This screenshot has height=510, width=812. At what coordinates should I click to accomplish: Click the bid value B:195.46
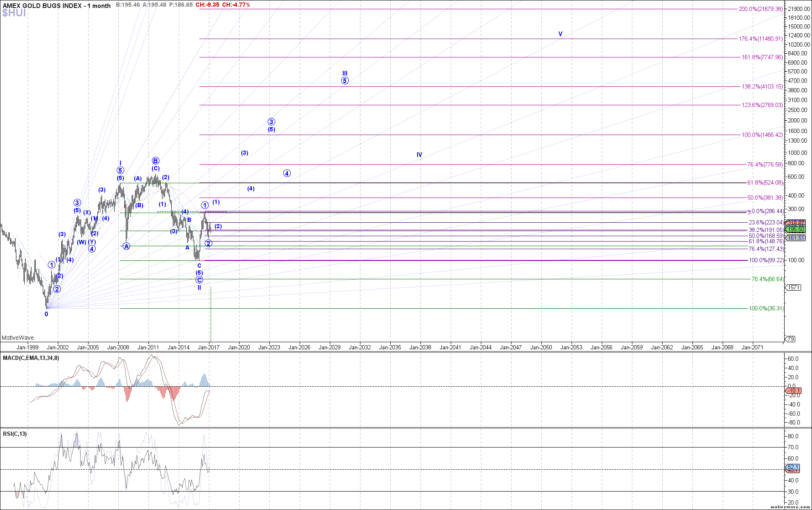[x=128, y=5]
